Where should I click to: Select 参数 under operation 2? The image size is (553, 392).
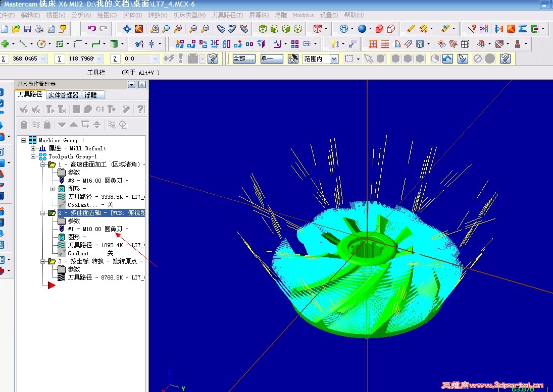tap(74, 221)
